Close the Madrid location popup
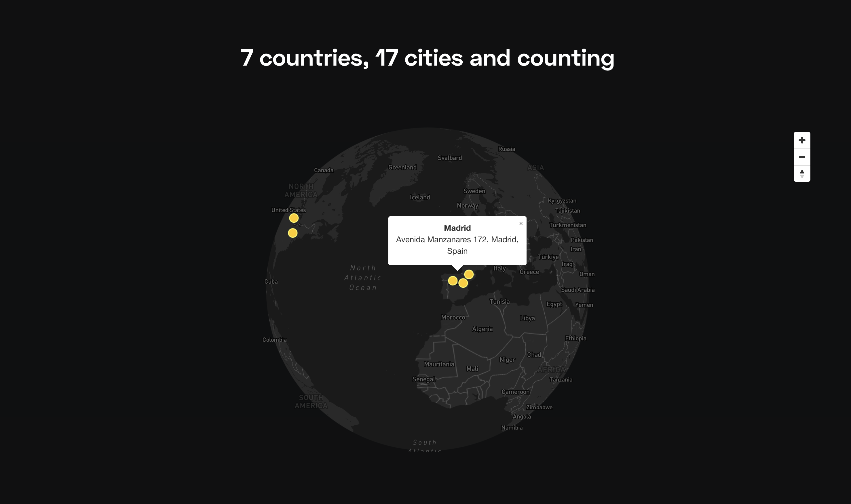The image size is (851, 504). (521, 224)
